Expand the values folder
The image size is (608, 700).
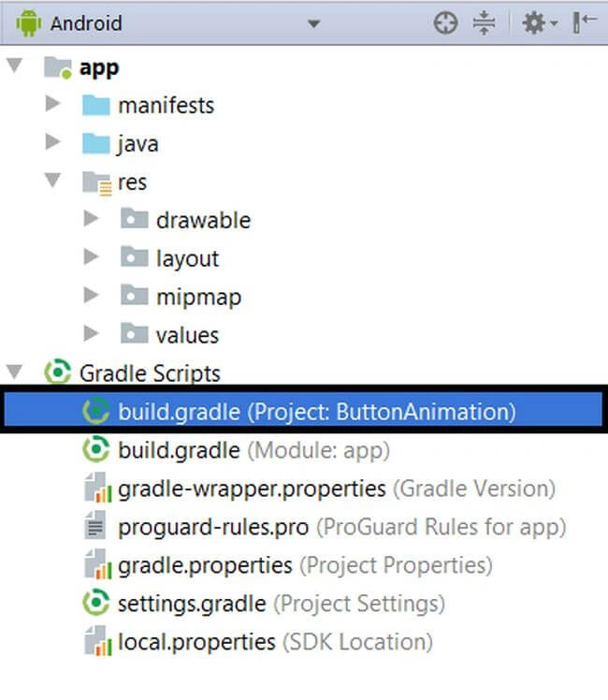(92, 333)
